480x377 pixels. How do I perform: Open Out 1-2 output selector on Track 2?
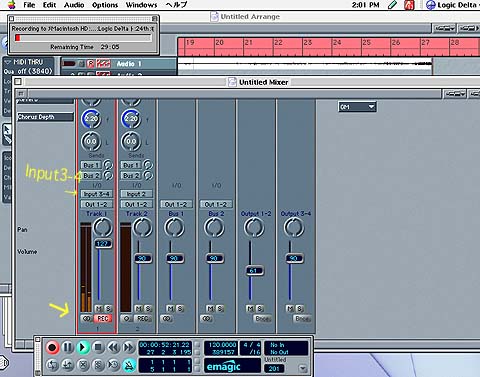137,204
